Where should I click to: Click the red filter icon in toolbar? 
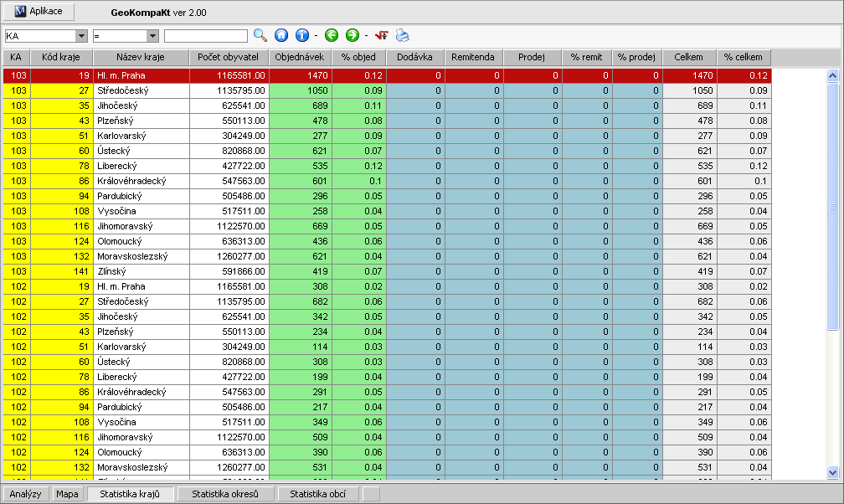tap(382, 36)
